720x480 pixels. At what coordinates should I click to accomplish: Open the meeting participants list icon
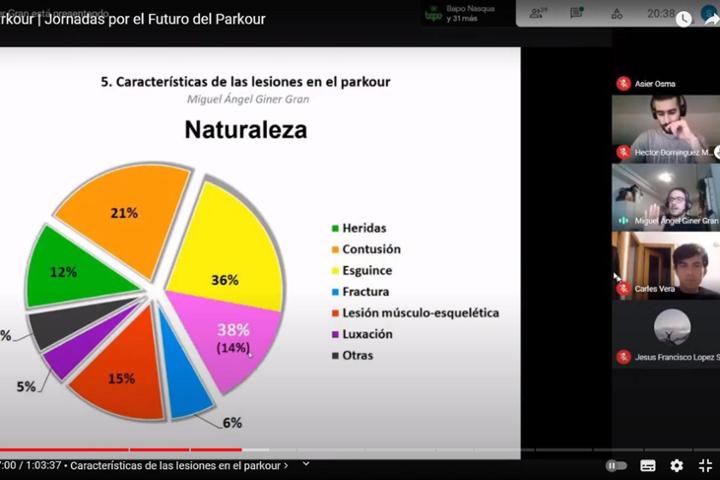pos(537,13)
